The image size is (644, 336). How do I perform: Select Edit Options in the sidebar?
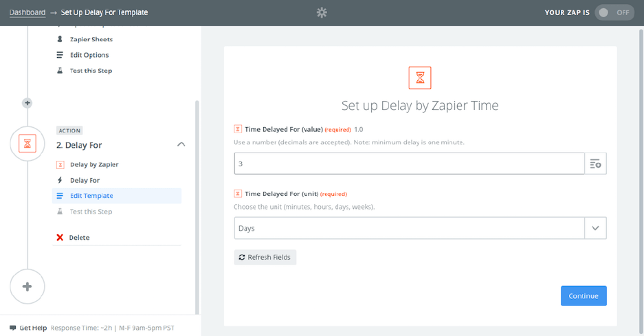(89, 55)
